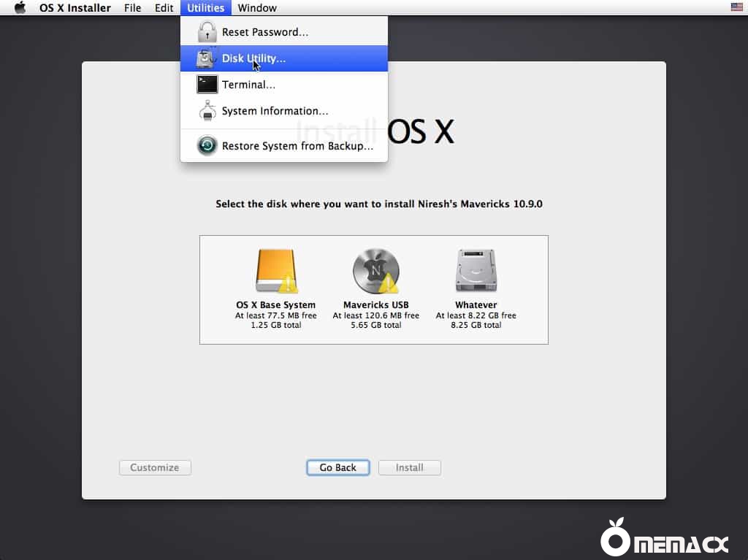Open the Window menu
This screenshot has height=560, width=748.
(257, 8)
